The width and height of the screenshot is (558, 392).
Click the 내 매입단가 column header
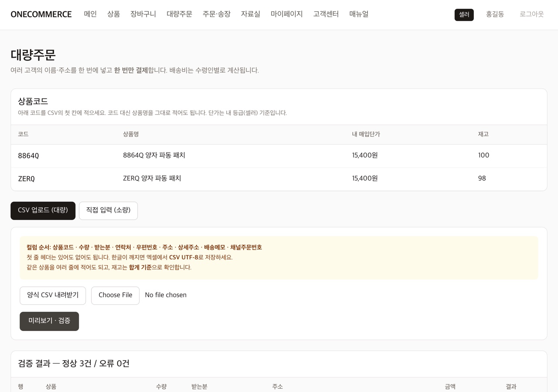[x=366, y=134]
